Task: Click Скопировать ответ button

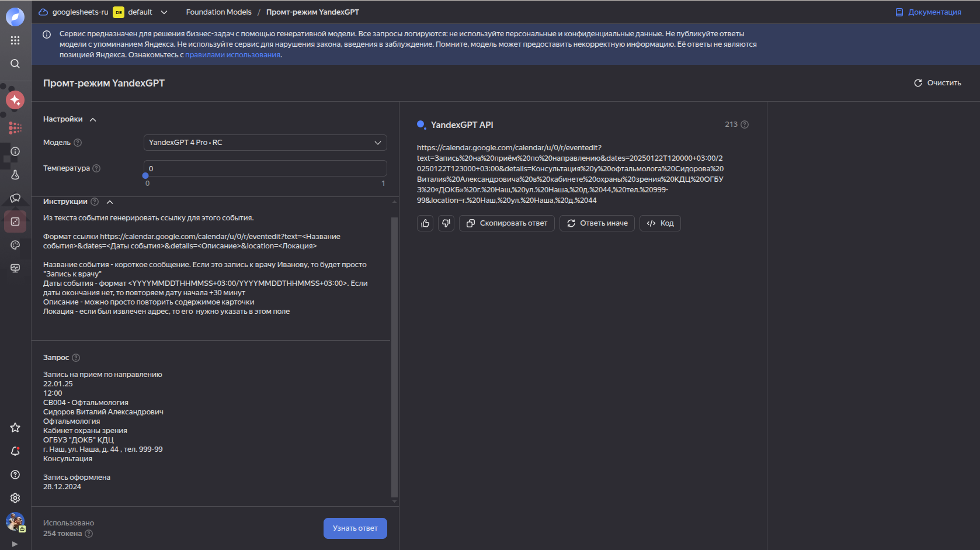Action: click(507, 223)
